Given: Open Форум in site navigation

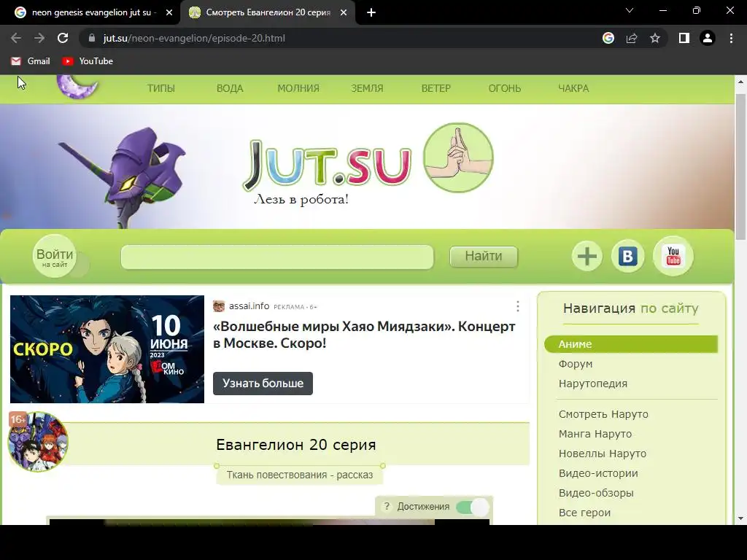Looking at the screenshot, I should coord(576,364).
